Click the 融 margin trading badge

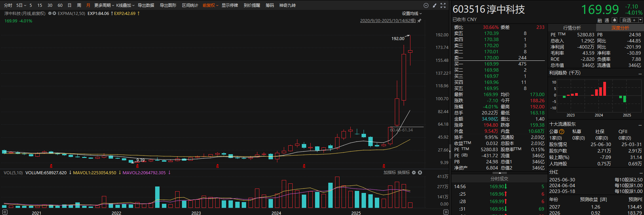coord(600,20)
